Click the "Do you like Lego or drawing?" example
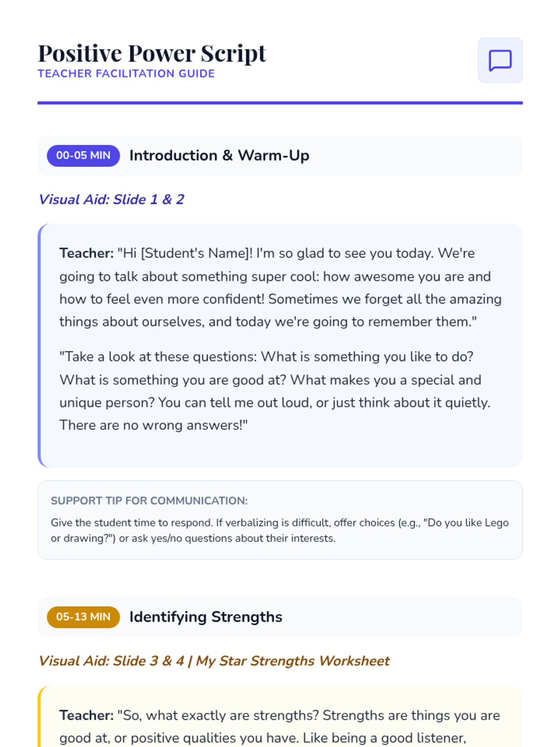This screenshot has width=560, height=747. pyautogui.click(x=280, y=530)
